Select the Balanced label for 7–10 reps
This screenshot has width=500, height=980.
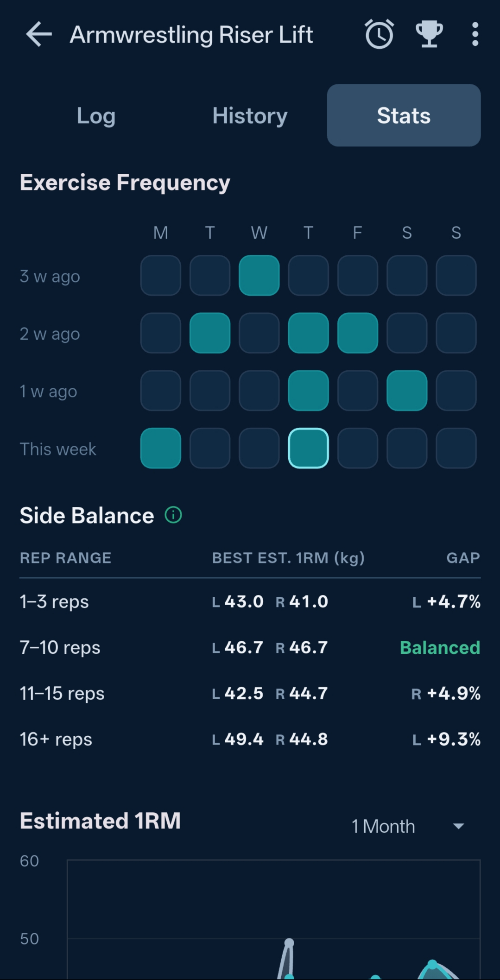(x=440, y=647)
